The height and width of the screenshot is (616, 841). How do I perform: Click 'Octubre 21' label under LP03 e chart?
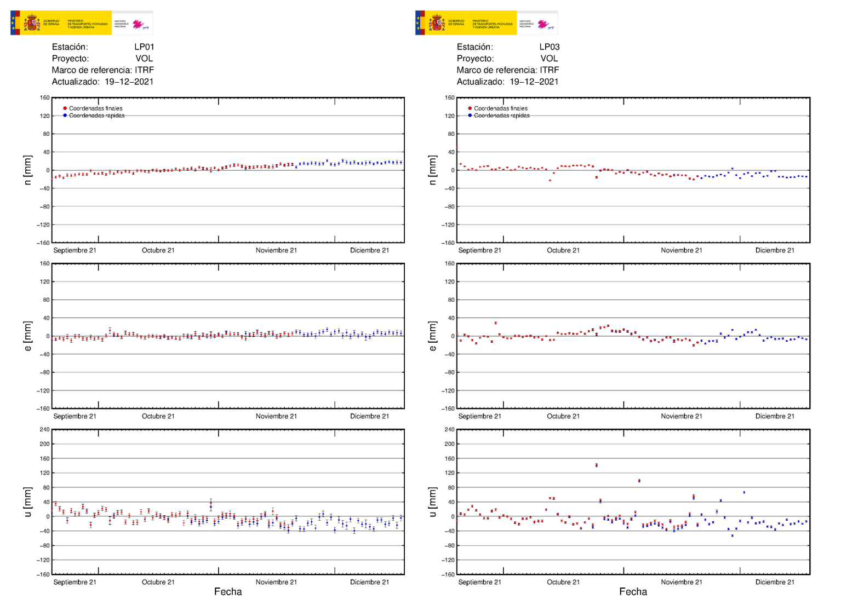[x=563, y=416]
